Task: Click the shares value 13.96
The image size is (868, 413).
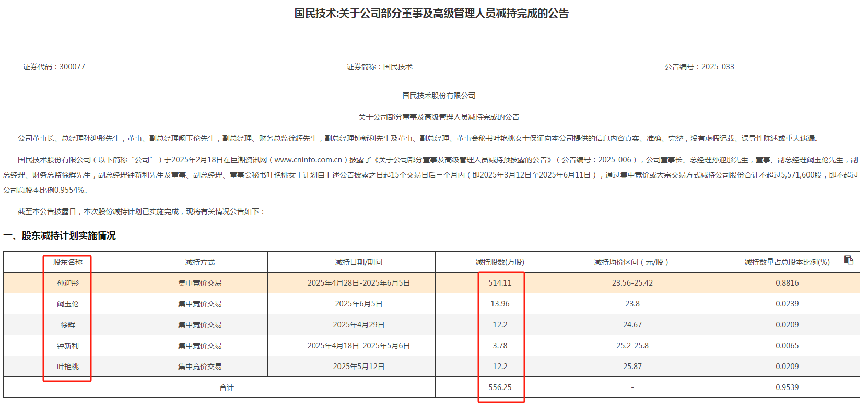Action: (500, 304)
